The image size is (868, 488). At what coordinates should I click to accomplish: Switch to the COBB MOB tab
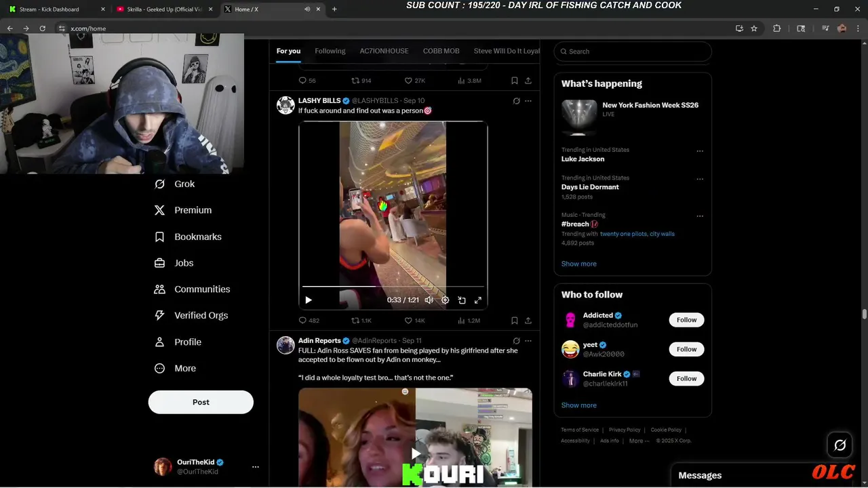pos(441,51)
